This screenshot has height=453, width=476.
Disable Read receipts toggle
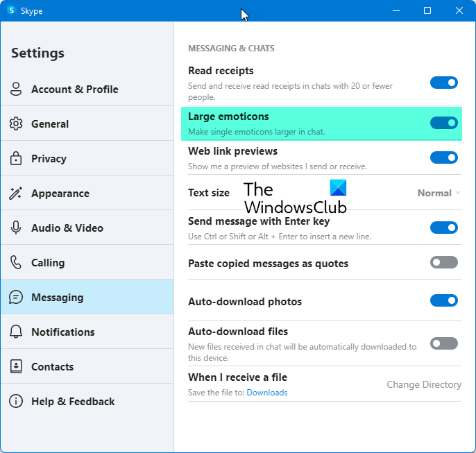click(444, 83)
